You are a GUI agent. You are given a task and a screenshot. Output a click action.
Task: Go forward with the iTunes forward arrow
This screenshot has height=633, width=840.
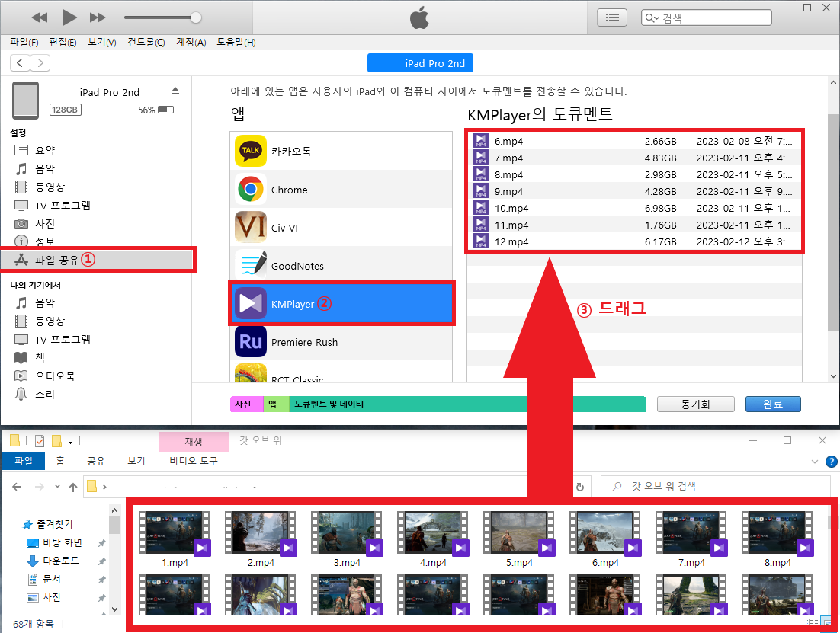click(x=40, y=63)
